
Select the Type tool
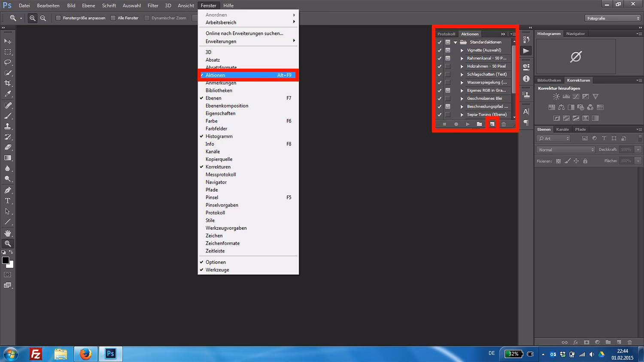(x=8, y=200)
